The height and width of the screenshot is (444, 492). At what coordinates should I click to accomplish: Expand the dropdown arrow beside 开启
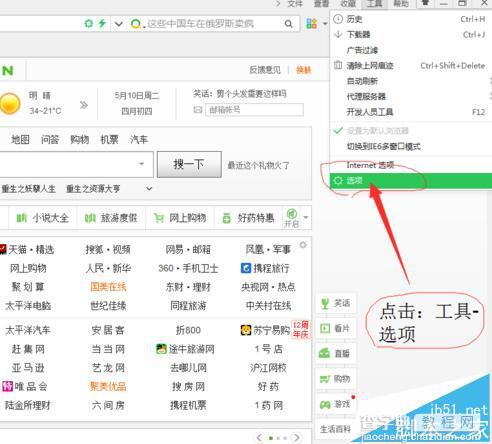coord(306,217)
